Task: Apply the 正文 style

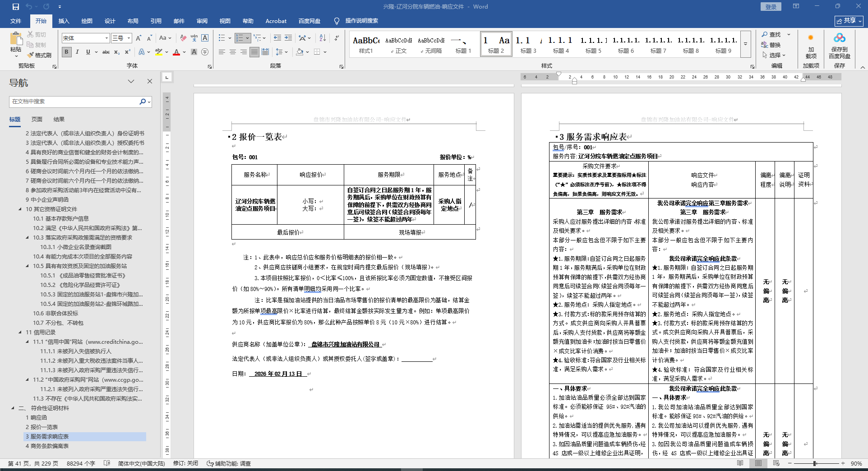Action: pyautogui.click(x=398, y=44)
